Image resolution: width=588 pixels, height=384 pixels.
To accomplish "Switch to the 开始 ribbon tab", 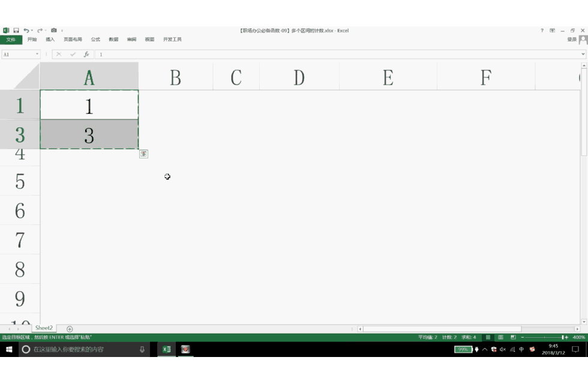I will click(32, 40).
